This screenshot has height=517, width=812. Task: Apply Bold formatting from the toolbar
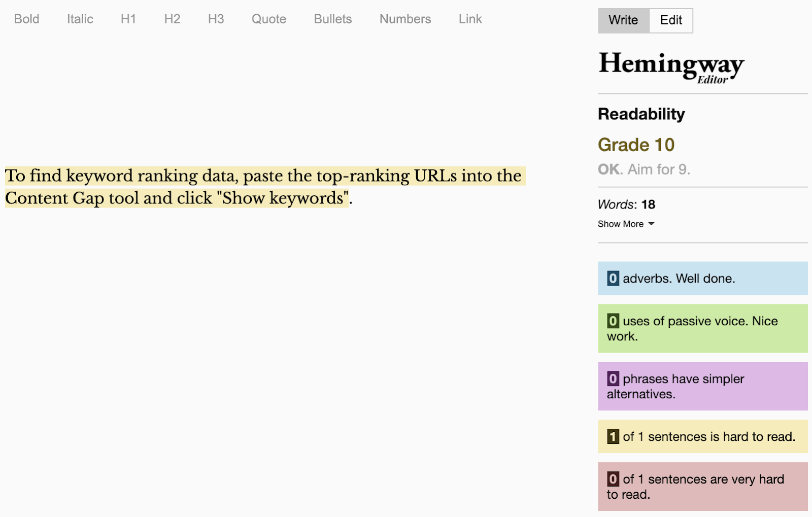[26, 19]
